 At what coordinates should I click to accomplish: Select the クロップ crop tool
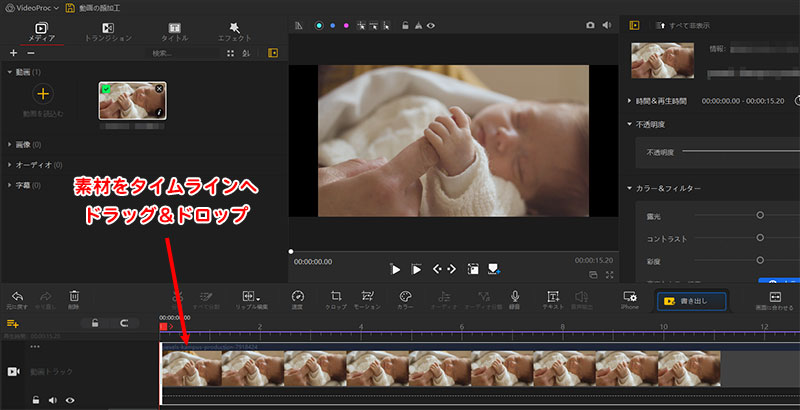[336, 299]
